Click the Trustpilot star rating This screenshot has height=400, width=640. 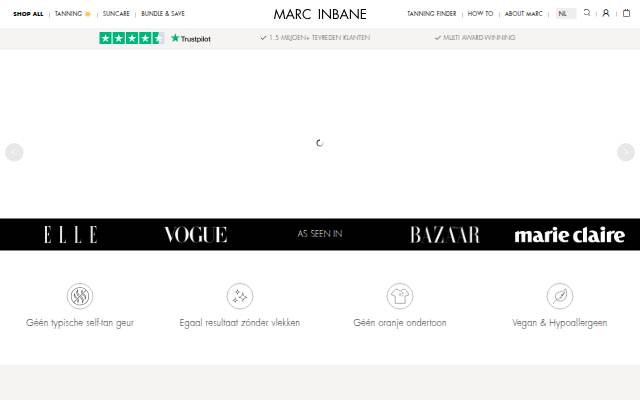coord(132,38)
